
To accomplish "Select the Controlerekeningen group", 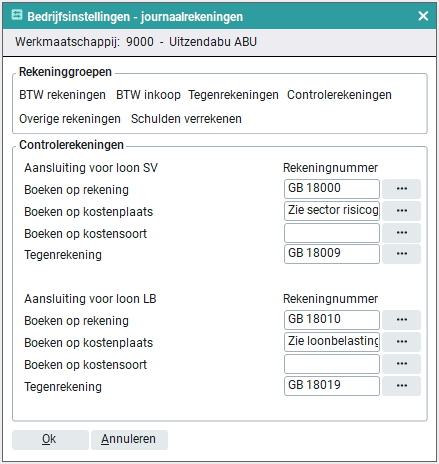I will click(x=339, y=95).
